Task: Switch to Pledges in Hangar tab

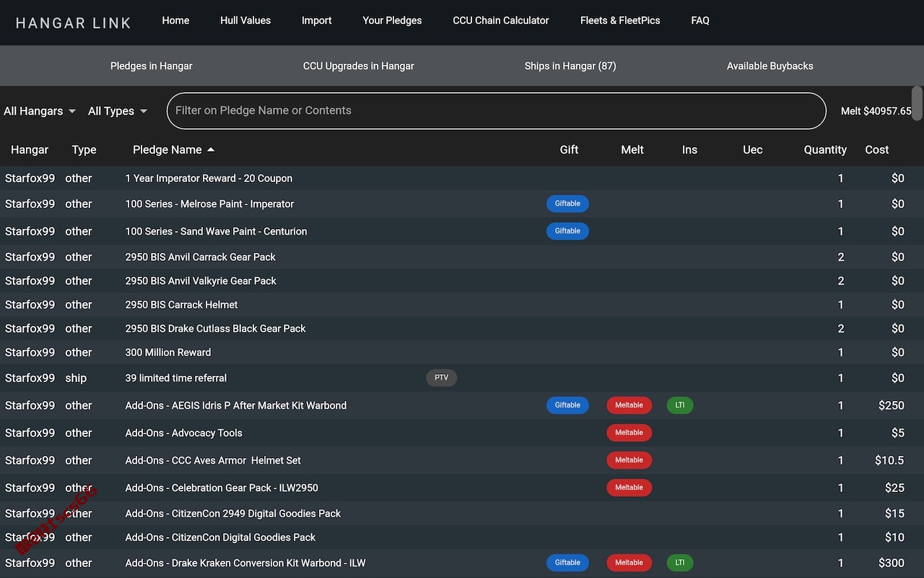Action: (152, 66)
